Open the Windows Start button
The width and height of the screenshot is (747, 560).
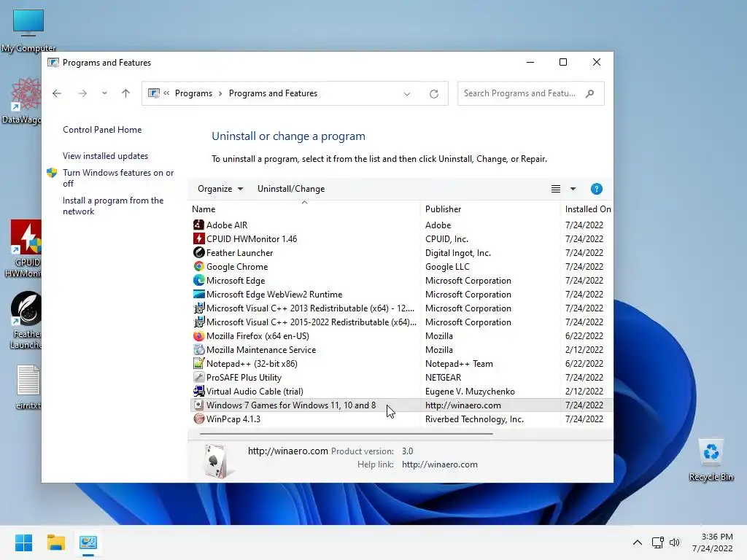tap(23, 542)
